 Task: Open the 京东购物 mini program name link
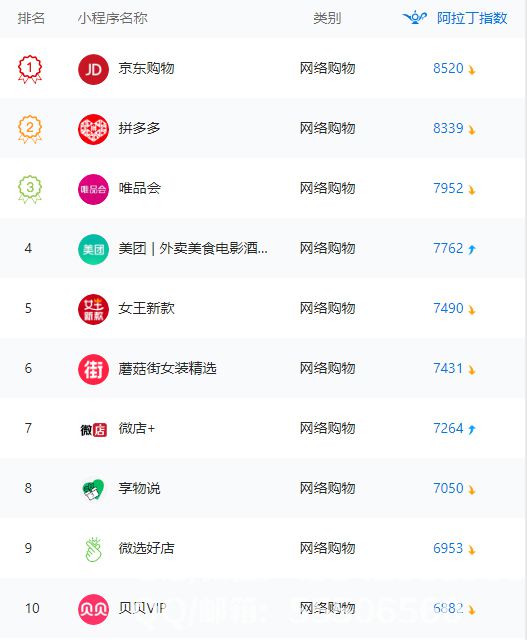click(x=147, y=68)
